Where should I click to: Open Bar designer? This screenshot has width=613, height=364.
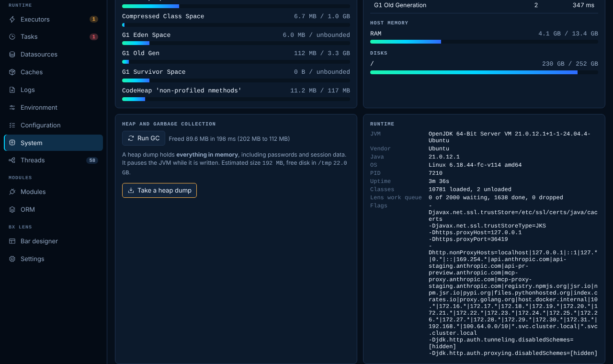(x=53, y=241)
